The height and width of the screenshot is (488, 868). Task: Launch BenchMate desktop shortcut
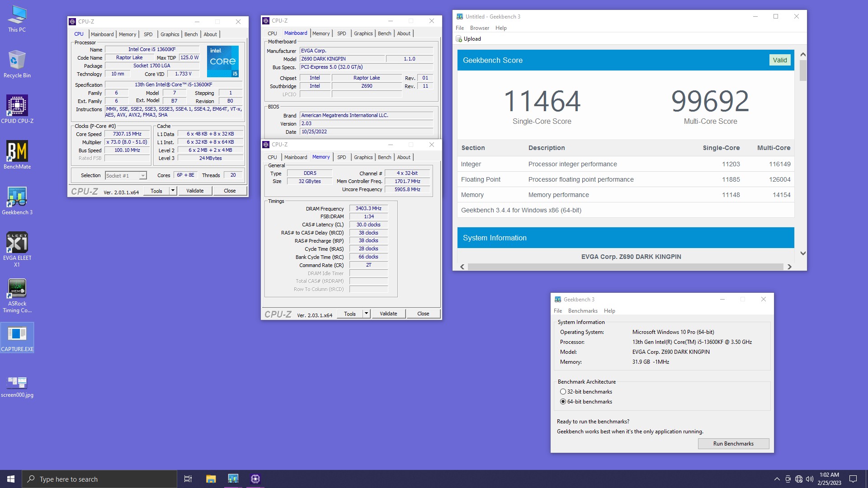pyautogui.click(x=17, y=155)
